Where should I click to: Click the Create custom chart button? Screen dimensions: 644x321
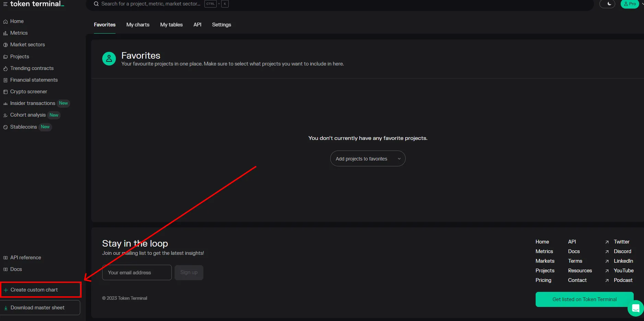pyautogui.click(x=41, y=290)
